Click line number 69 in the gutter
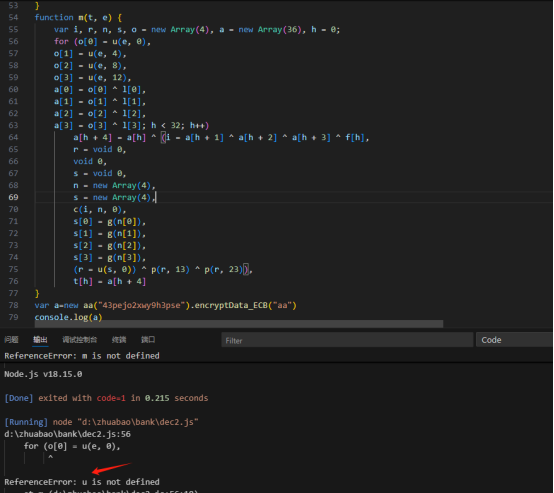Image resolution: width=554 pixels, height=493 pixels. [13, 197]
